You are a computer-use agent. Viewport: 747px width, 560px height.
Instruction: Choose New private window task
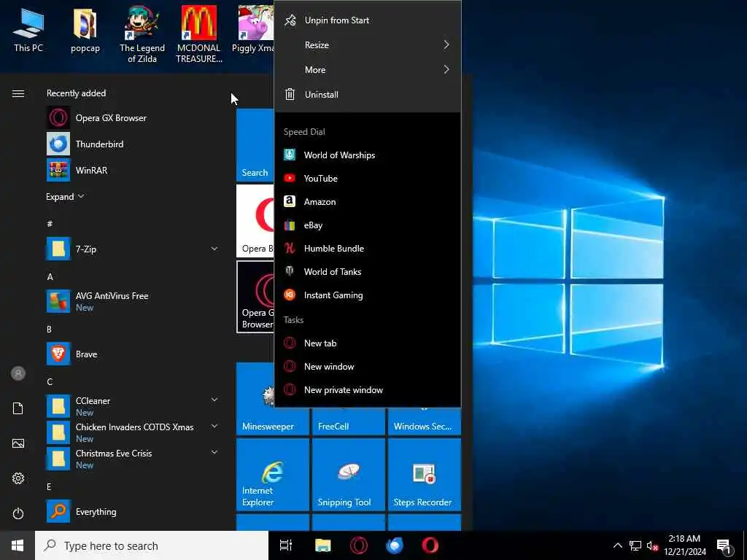click(368, 390)
